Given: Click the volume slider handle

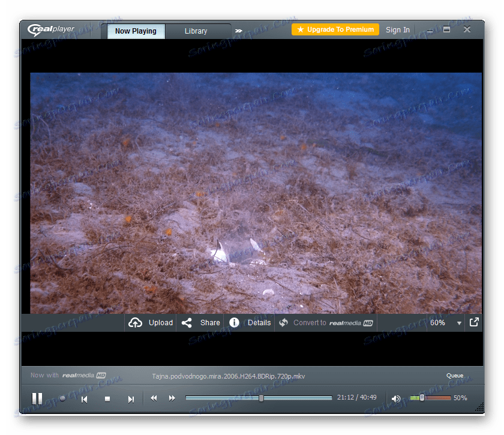Looking at the screenshot, I should [x=422, y=398].
